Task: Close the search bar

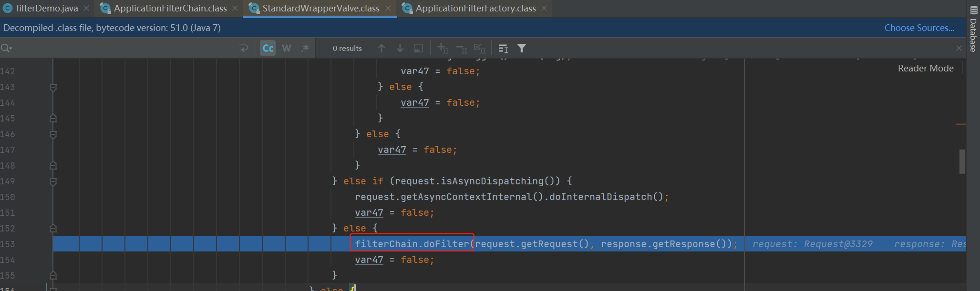Action: tap(959, 48)
